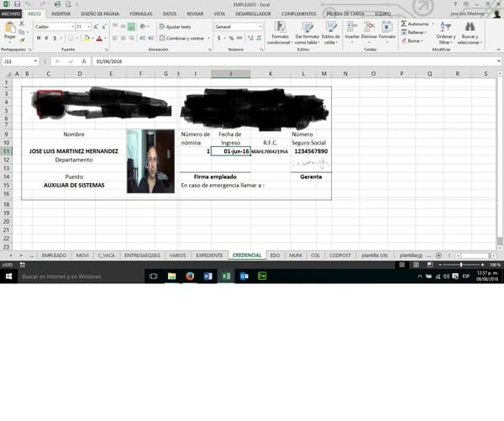The image size is (504, 421).
Task: Open Formato condicional menu
Action: click(x=280, y=33)
